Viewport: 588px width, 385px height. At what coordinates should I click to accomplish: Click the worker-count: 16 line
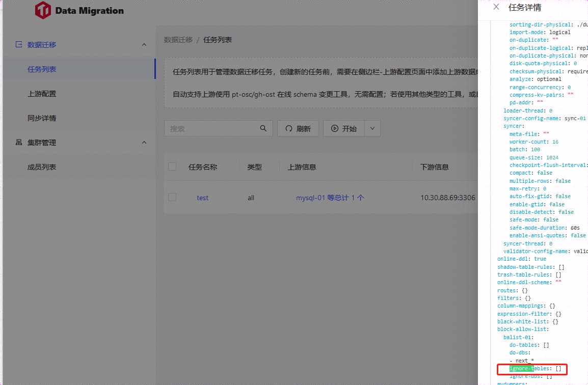click(534, 142)
